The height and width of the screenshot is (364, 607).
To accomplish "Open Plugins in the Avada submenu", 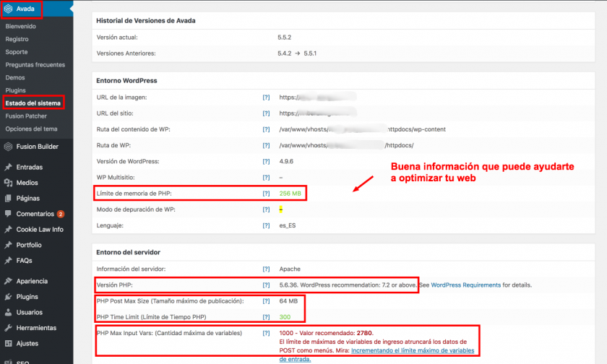I will [x=15, y=90].
